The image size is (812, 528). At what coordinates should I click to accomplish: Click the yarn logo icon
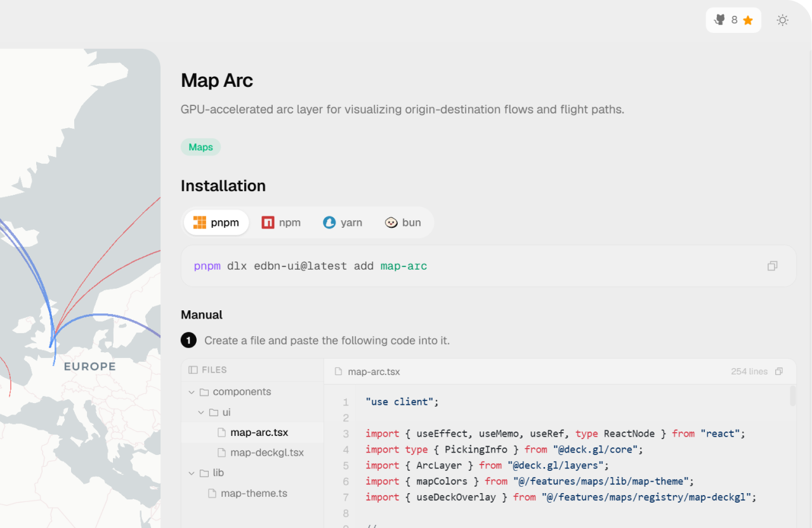329,222
